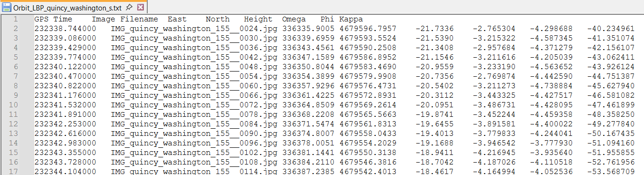The width and height of the screenshot is (644, 175).
Task: Click omega value -2.765304
Action: (x=494, y=29)
